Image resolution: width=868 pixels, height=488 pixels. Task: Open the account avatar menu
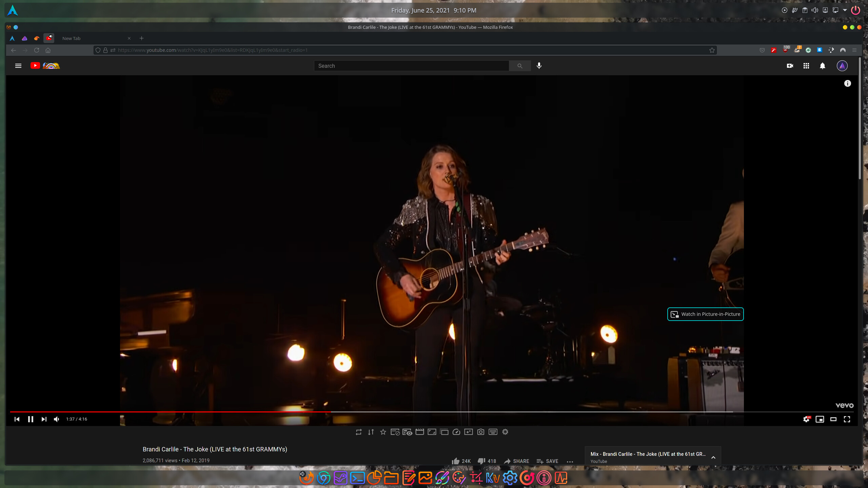click(x=842, y=66)
